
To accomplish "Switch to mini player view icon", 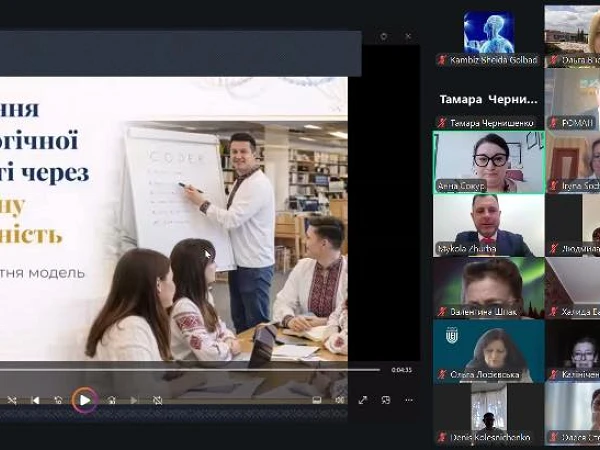I will click(385, 400).
